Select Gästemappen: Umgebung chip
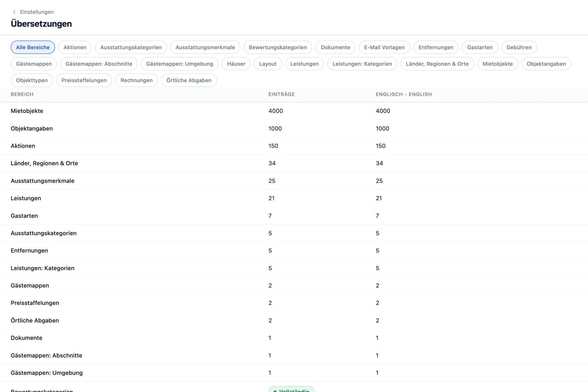This screenshot has width=588, height=392. [x=180, y=64]
